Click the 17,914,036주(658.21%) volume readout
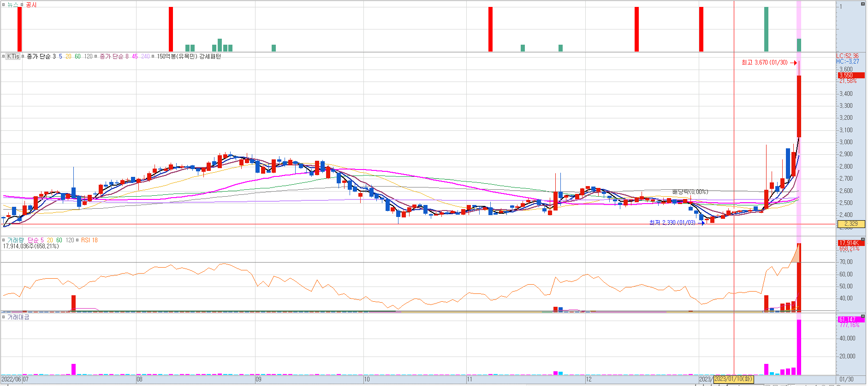 31,246
